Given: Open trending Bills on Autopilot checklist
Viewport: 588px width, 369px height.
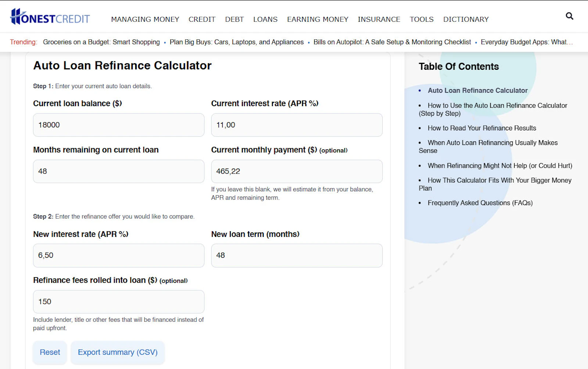Looking at the screenshot, I should coord(392,42).
